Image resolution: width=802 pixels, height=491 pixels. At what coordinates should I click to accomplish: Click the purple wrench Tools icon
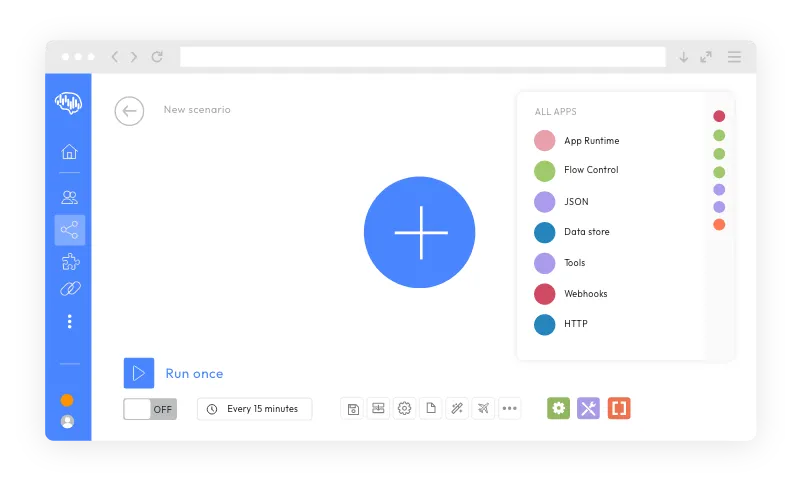click(589, 408)
